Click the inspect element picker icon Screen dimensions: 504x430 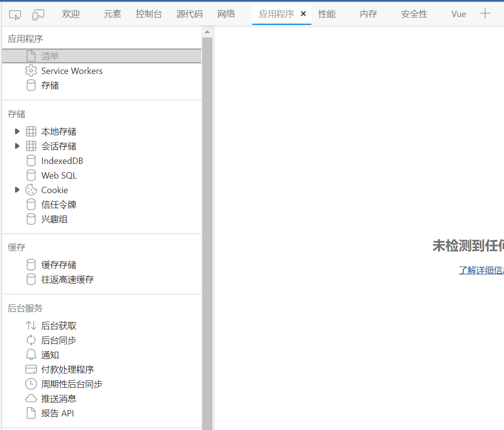[x=15, y=15]
